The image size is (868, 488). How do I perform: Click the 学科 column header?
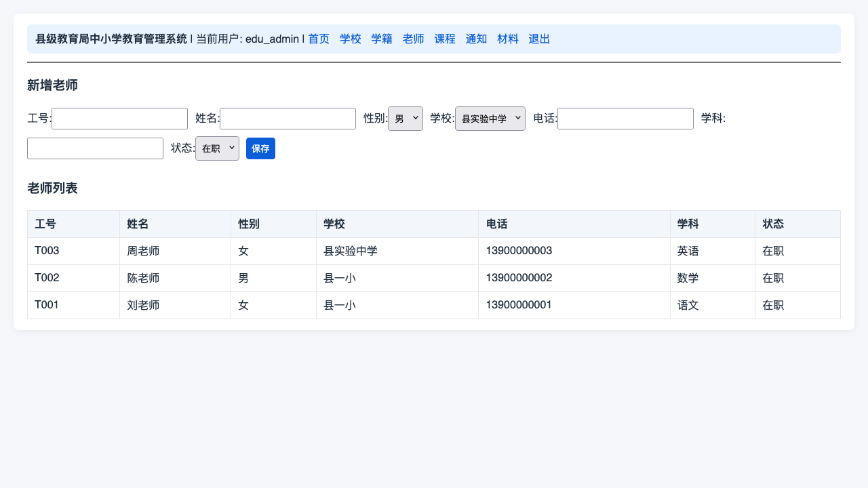pos(713,224)
